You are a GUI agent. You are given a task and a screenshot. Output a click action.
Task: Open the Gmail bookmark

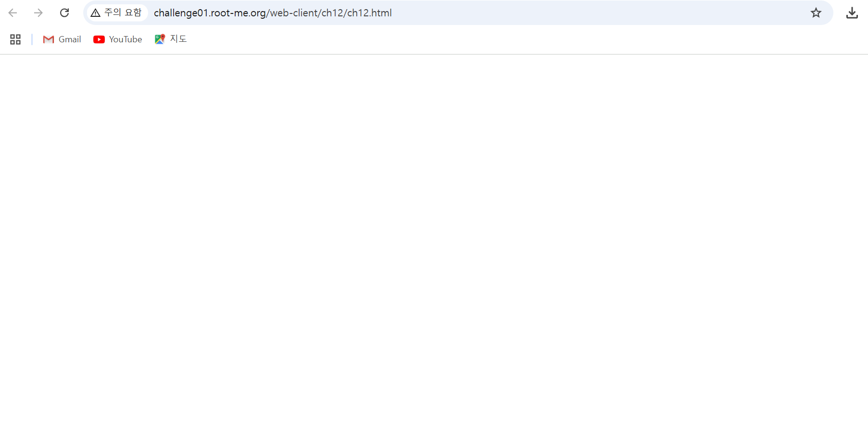coord(62,39)
